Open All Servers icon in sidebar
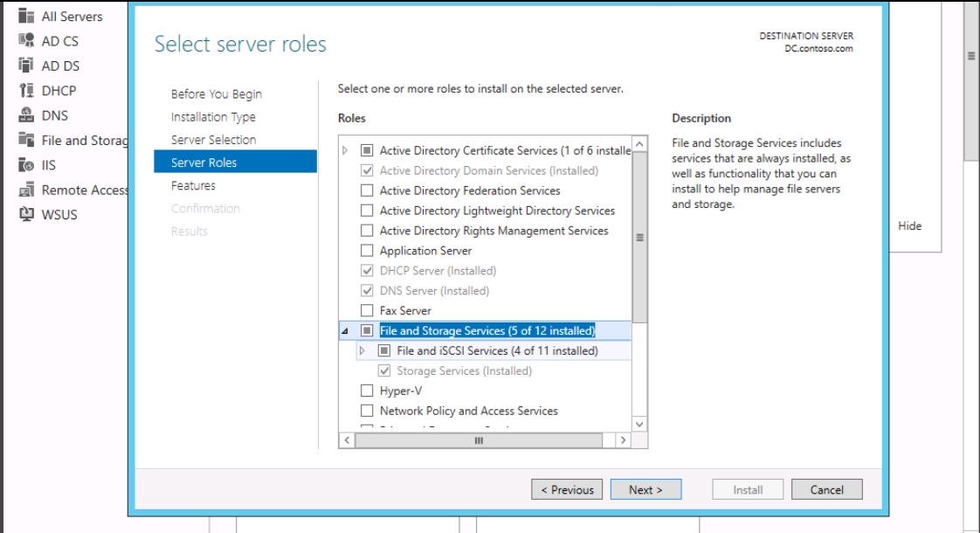Screen dimensions: 980x533 click(x=26, y=16)
